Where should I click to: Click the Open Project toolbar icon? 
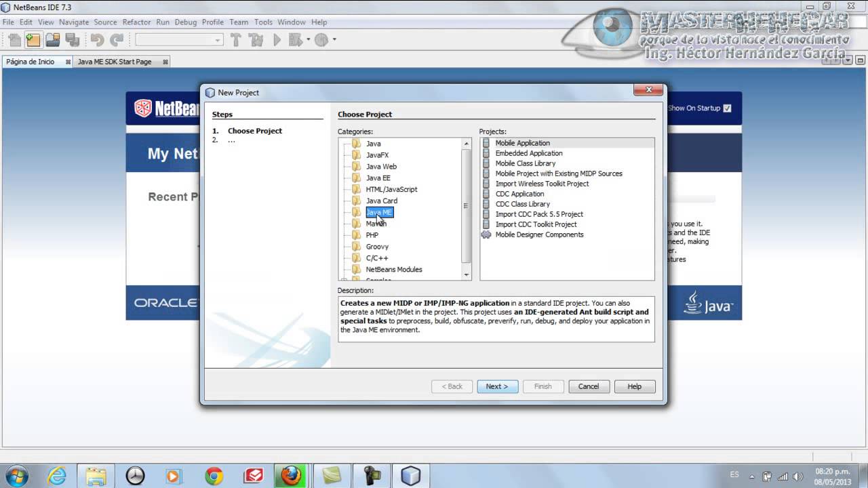pos(53,40)
